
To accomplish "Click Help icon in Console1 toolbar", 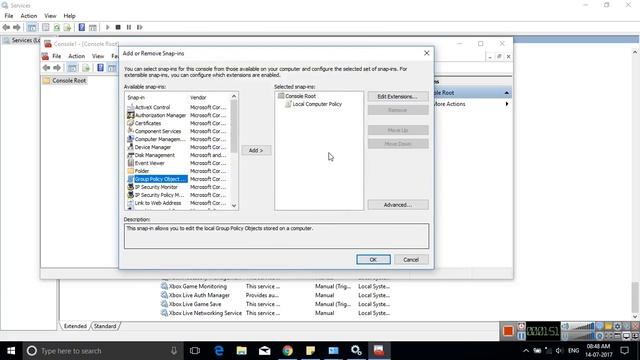I will (x=100, y=68).
